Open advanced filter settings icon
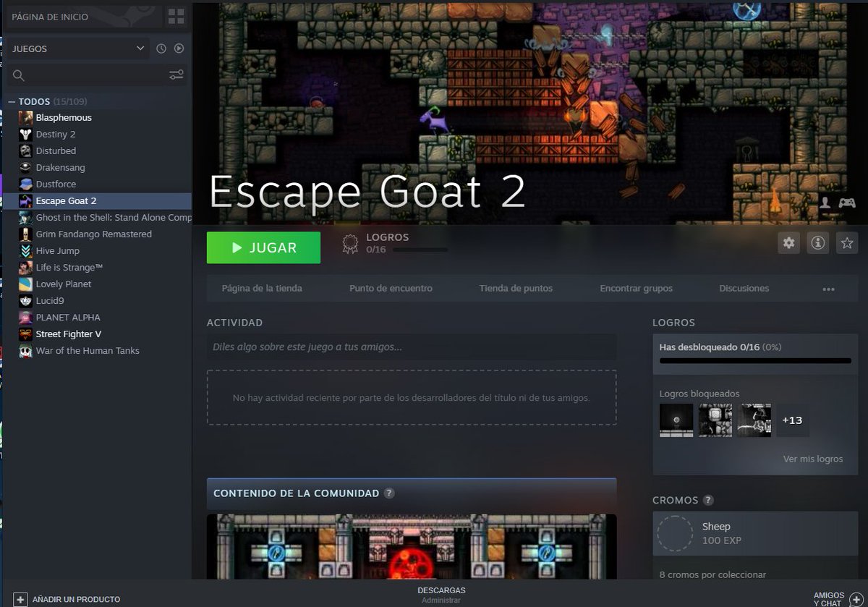Image resolution: width=868 pixels, height=607 pixels. [x=176, y=75]
